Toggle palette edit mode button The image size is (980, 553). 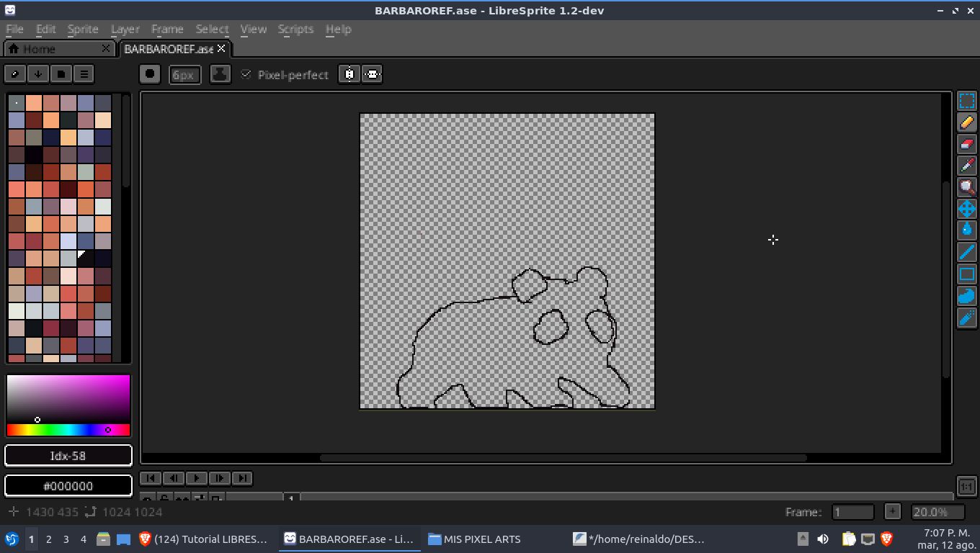15,73
